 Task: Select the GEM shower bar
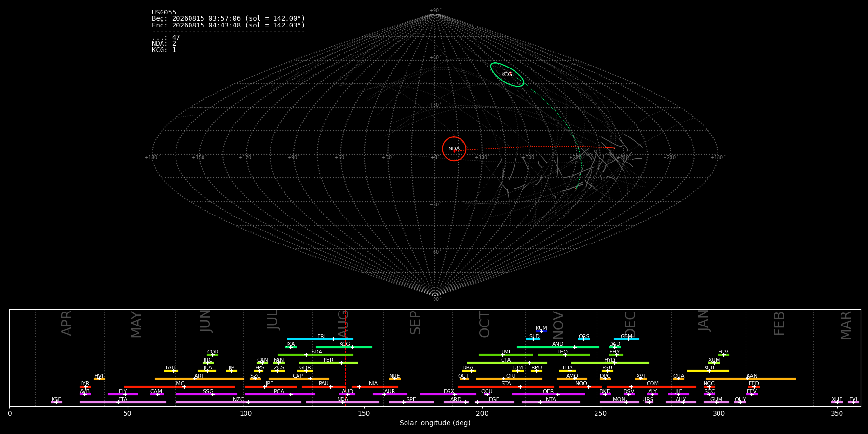626,339
